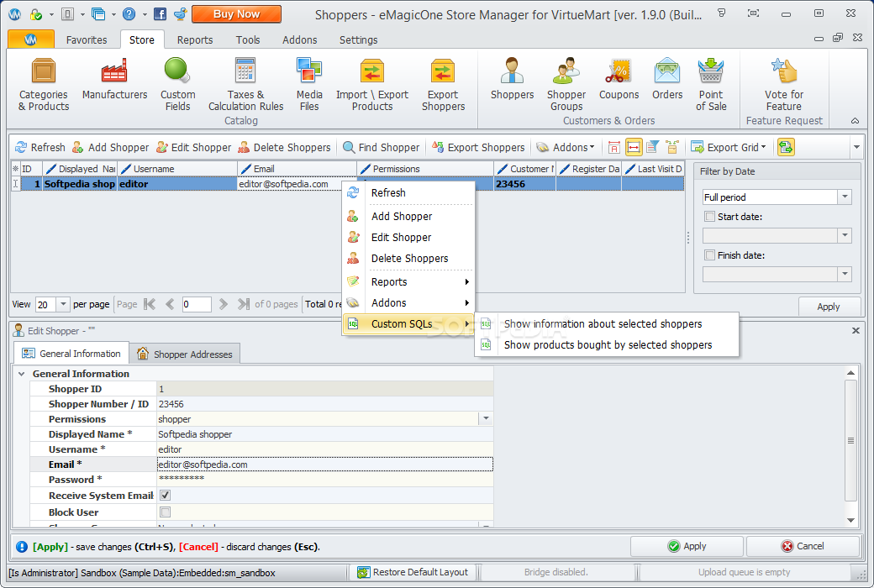Click the Twitter bird icon in title bar
Image resolution: width=874 pixels, height=588 pixels.
(x=180, y=14)
